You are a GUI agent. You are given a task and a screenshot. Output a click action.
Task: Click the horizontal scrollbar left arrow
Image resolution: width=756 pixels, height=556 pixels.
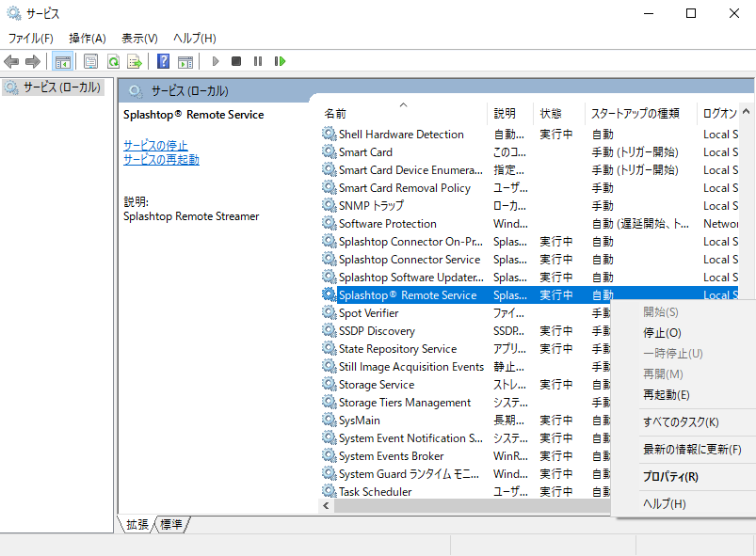click(x=327, y=505)
